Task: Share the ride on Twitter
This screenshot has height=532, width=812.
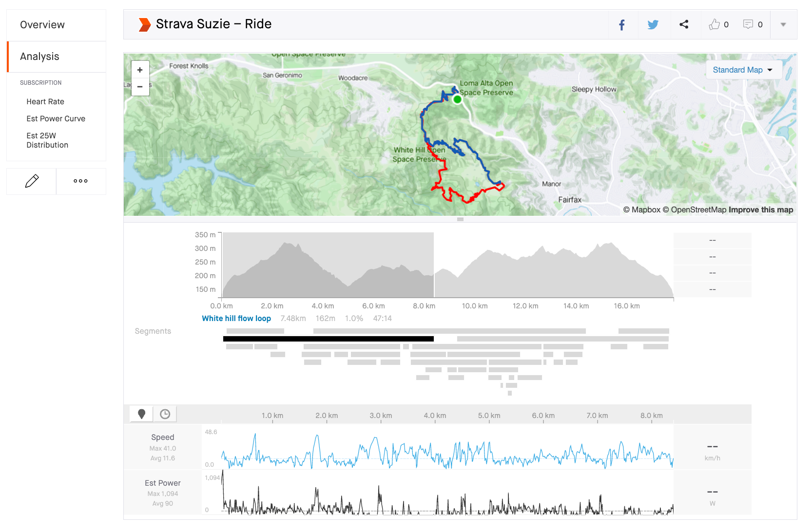Action: click(653, 25)
